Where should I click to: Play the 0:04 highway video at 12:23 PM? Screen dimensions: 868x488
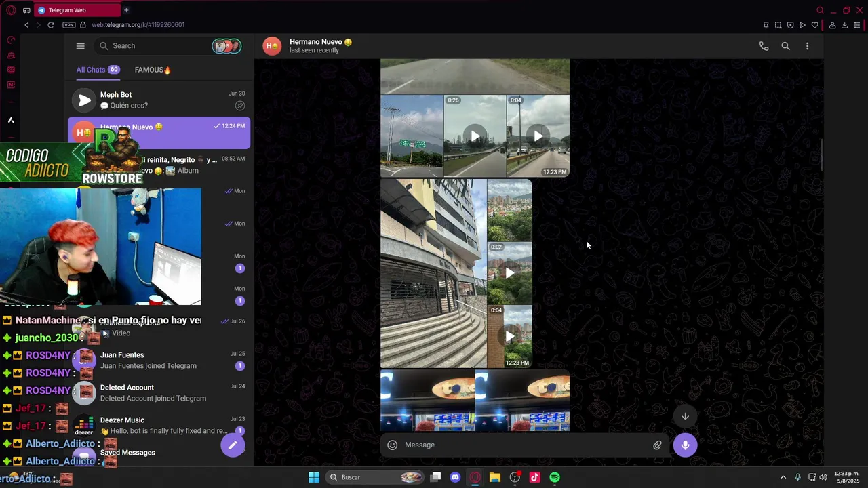[538, 136]
